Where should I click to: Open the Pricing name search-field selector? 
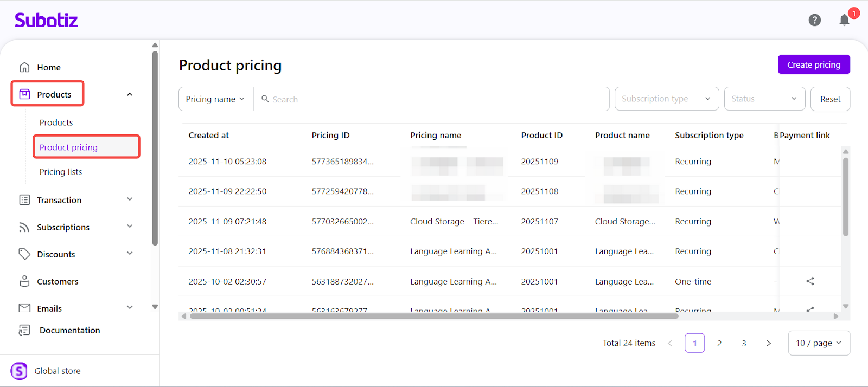tap(215, 99)
